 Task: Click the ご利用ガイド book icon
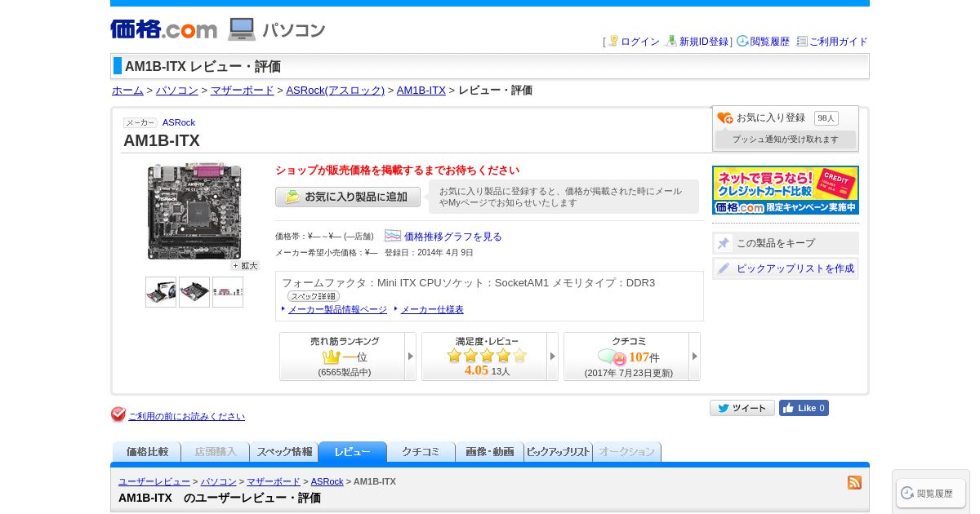tap(802, 41)
